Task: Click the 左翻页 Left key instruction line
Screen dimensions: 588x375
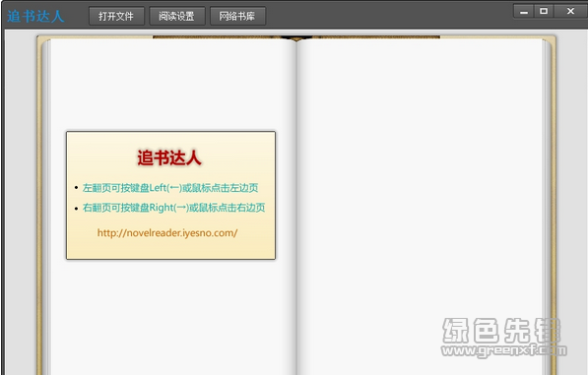Action: click(170, 188)
